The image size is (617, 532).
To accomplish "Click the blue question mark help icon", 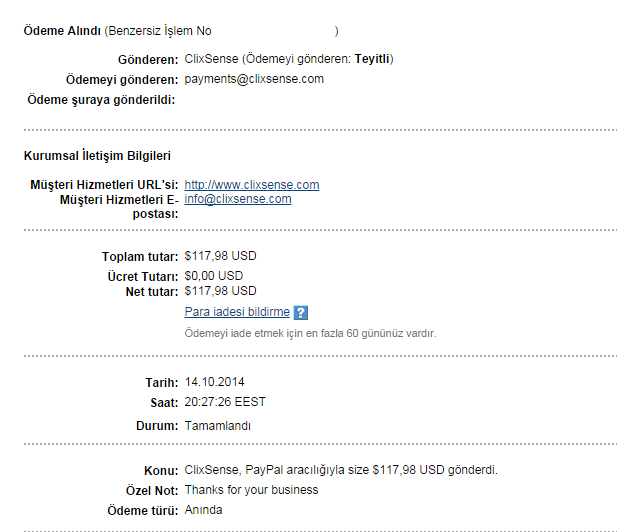I will pos(301,313).
